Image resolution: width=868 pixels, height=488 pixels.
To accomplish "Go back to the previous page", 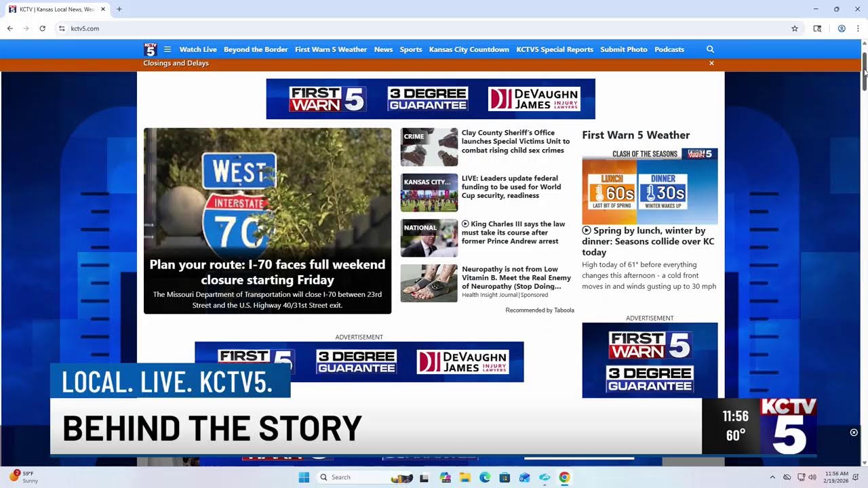I will click(9, 28).
